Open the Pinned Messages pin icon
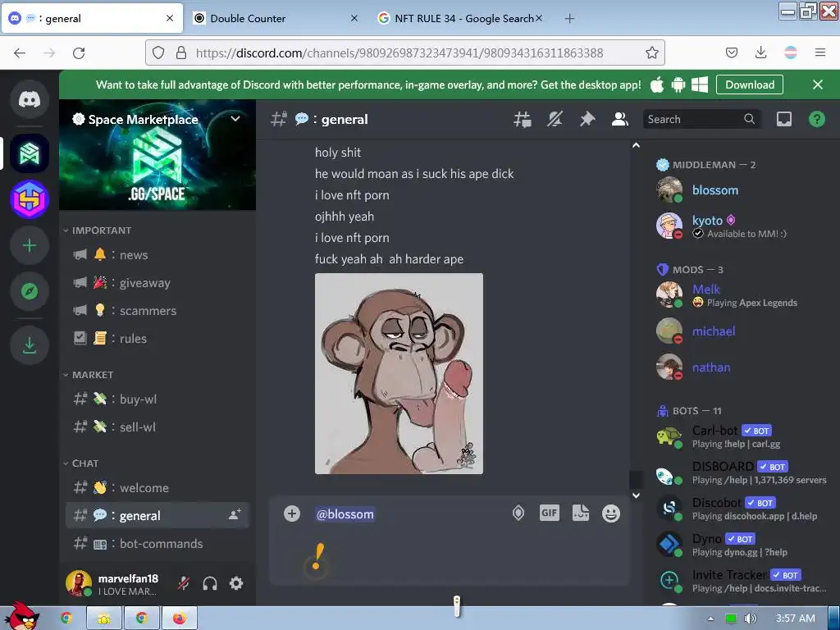840x630 pixels. pos(587,119)
